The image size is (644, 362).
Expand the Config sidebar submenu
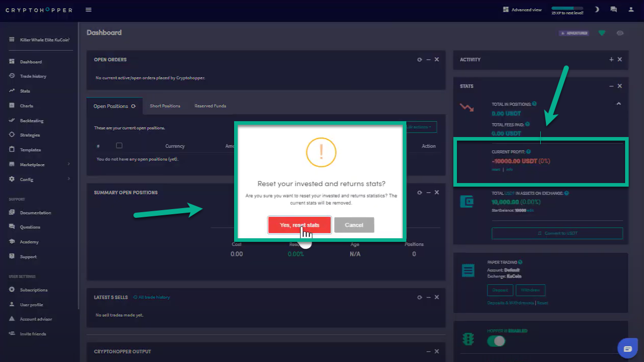68,179
